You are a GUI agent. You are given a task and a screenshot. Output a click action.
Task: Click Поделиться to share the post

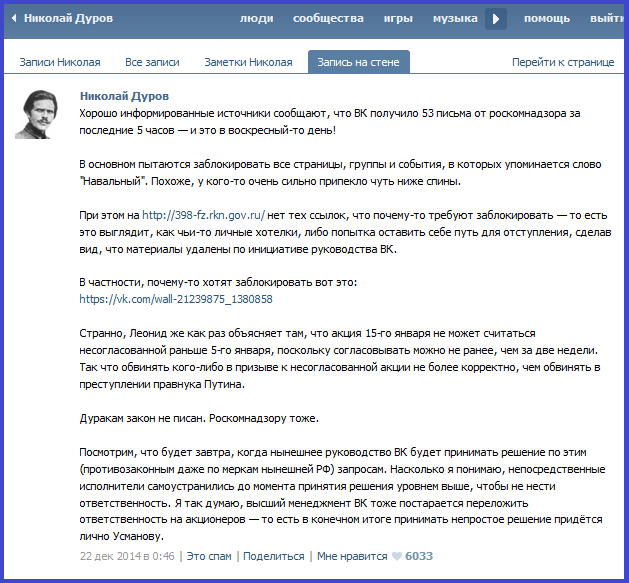click(x=274, y=556)
